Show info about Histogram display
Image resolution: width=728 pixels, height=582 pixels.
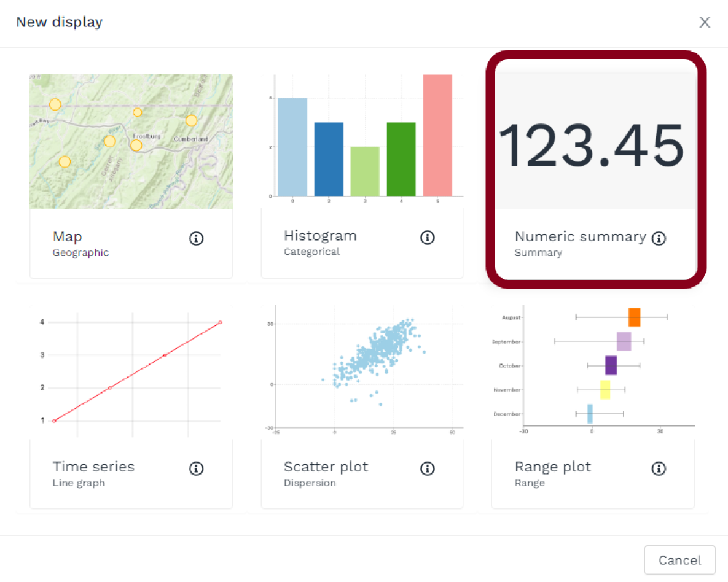pyautogui.click(x=427, y=238)
